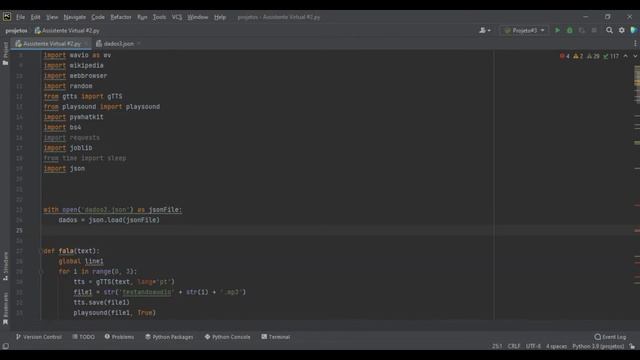The width and height of the screenshot is (640, 360).
Task: Change CRLF line separator in status bar
Action: (514, 347)
